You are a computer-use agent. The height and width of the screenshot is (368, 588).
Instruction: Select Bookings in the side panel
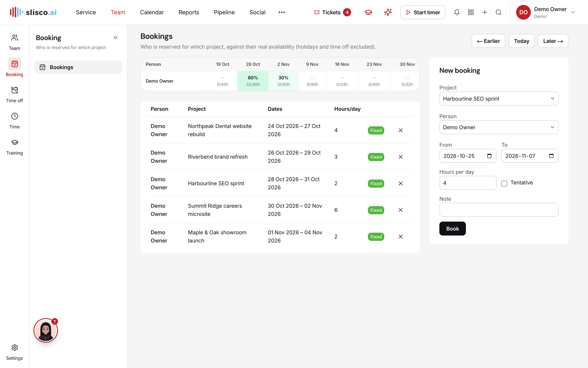(78, 67)
